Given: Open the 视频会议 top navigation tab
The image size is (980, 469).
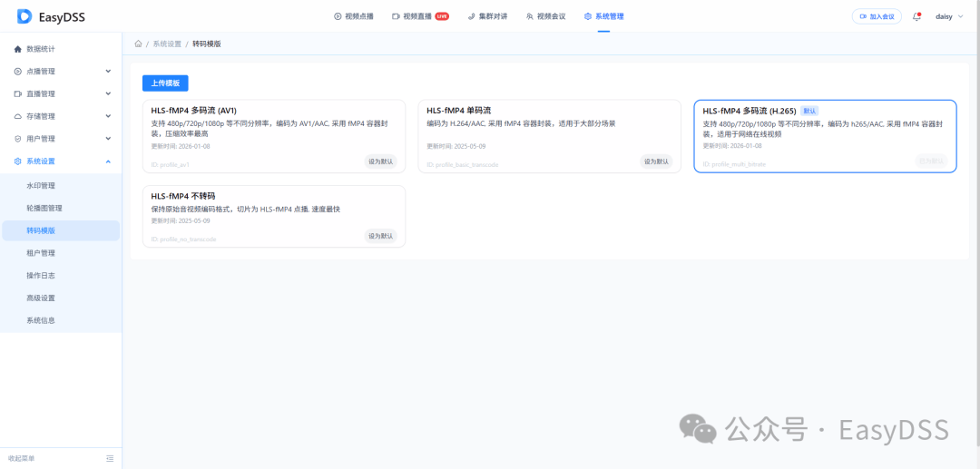Looking at the screenshot, I should coord(545,16).
